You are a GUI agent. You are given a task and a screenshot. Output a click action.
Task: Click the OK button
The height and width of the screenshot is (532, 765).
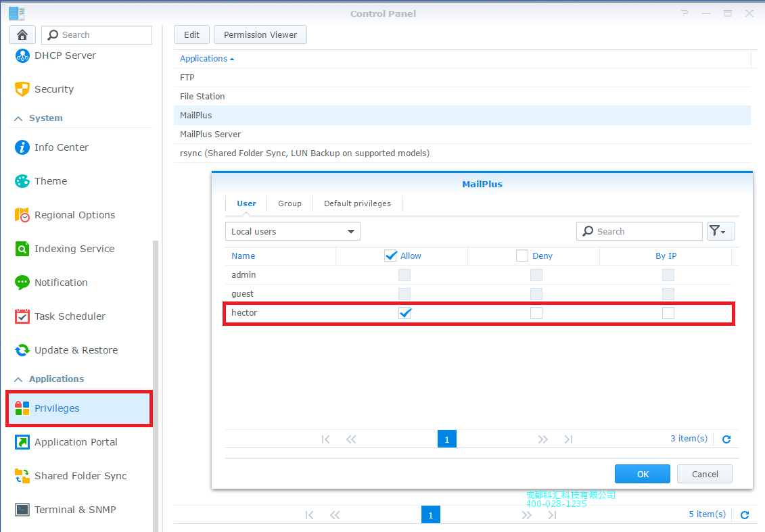pos(642,474)
